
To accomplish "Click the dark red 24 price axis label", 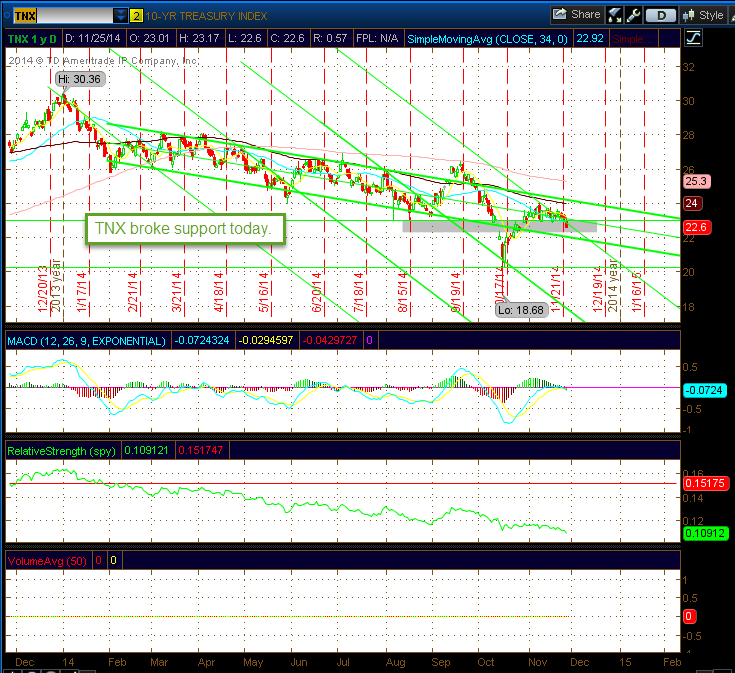I will pyautogui.click(x=692, y=203).
